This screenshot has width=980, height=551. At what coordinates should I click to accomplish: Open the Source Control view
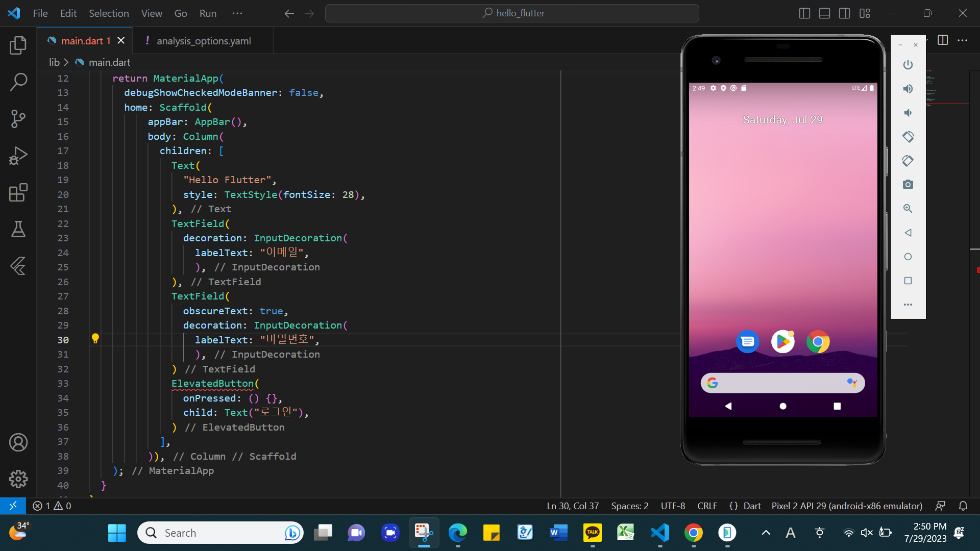[x=18, y=119]
